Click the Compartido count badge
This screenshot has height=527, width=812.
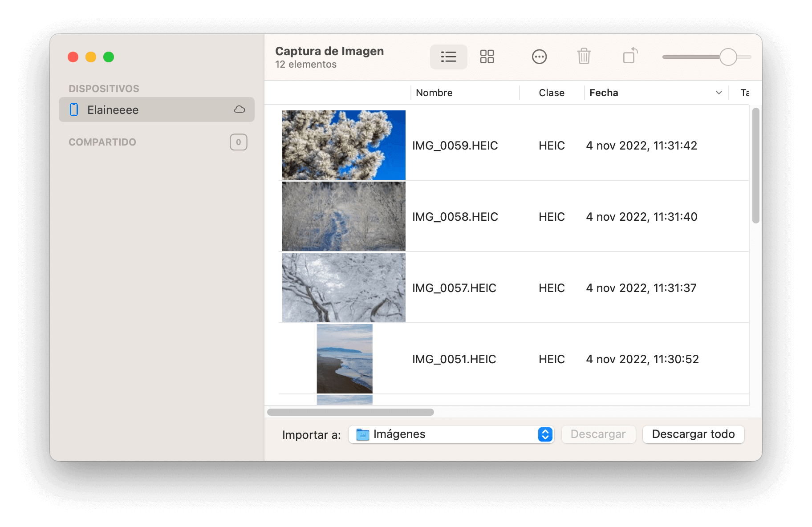click(x=238, y=142)
